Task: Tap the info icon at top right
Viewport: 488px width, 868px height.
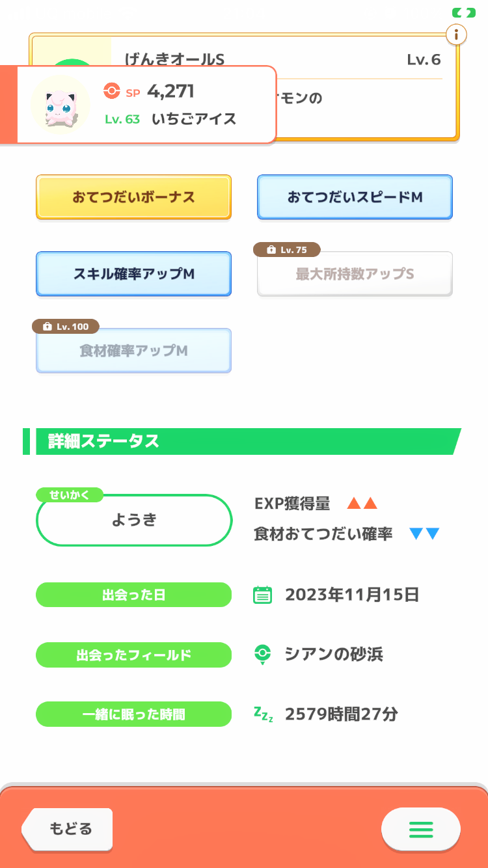Action: (x=456, y=34)
